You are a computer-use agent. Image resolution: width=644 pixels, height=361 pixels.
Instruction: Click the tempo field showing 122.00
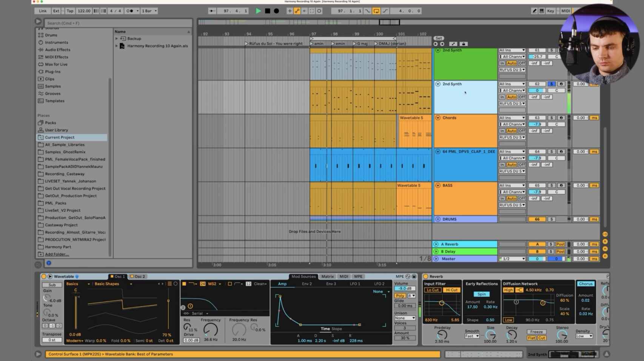(x=84, y=11)
